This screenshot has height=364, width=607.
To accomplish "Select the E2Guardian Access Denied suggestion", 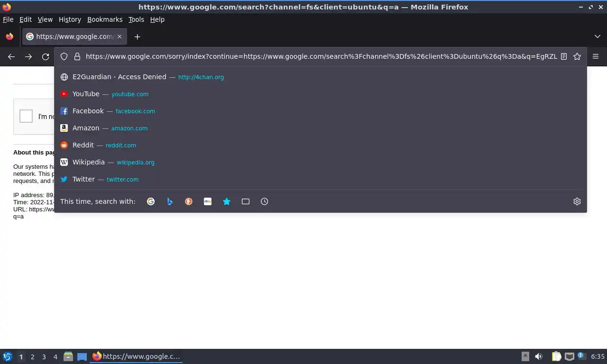I will [x=321, y=77].
